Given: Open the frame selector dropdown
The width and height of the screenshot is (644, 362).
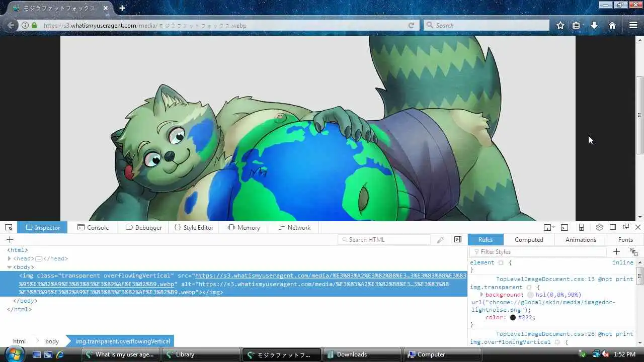Looking at the screenshot, I should pyautogui.click(x=549, y=227).
